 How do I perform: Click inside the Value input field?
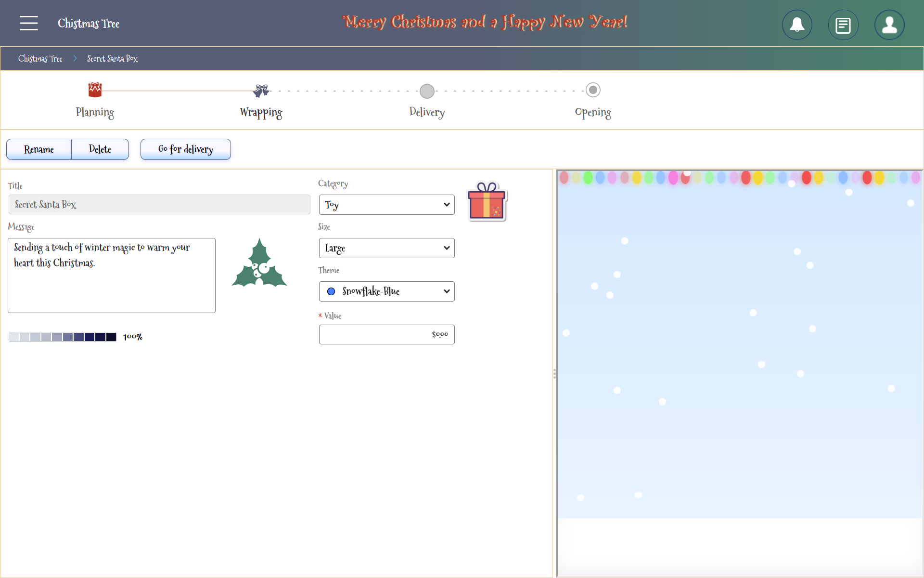386,334
